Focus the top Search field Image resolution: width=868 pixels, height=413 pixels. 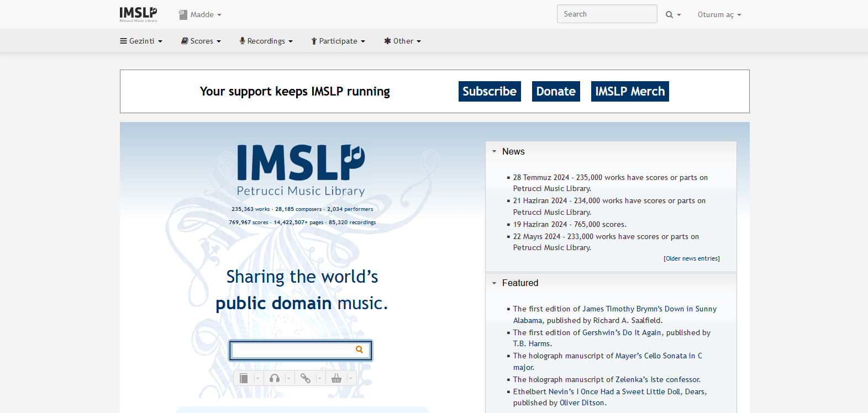[607, 14]
